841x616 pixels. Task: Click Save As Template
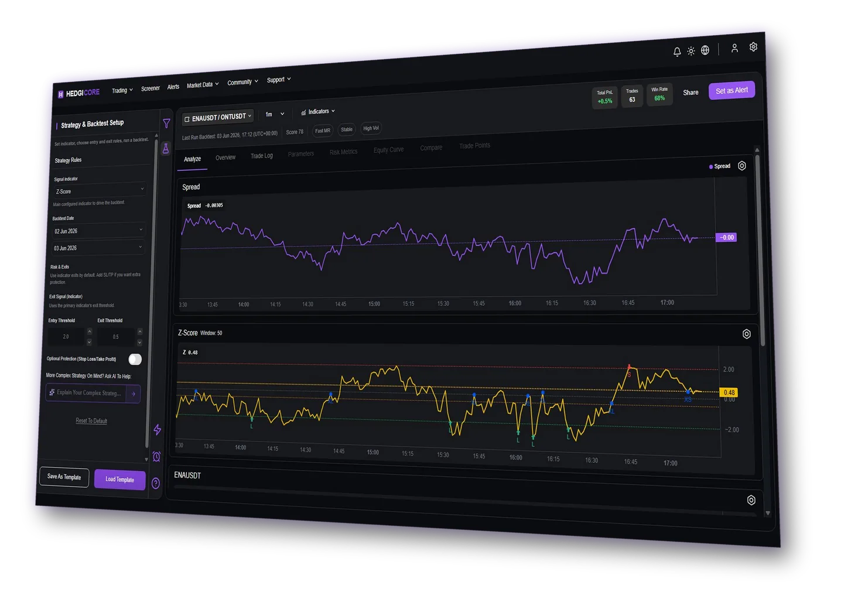[64, 477]
